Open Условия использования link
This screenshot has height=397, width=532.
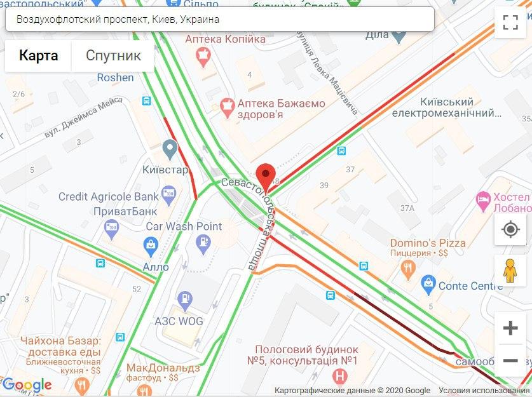coord(484,390)
